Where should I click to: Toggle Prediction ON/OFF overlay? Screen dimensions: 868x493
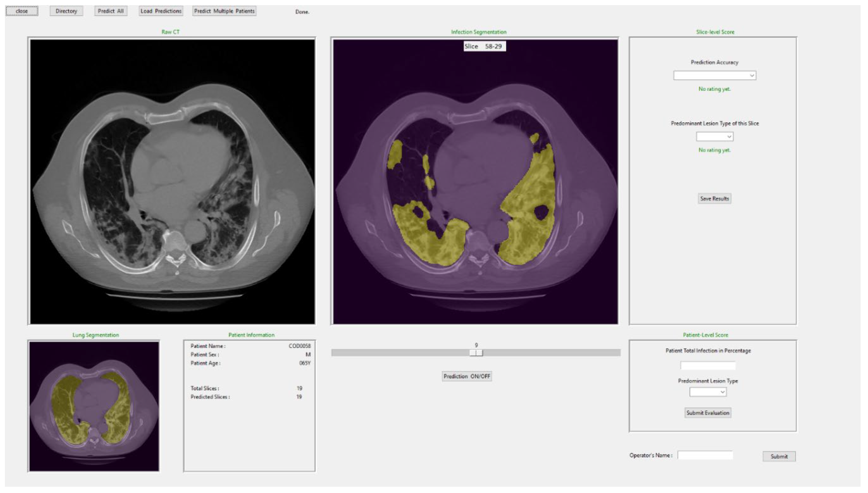click(x=467, y=376)
